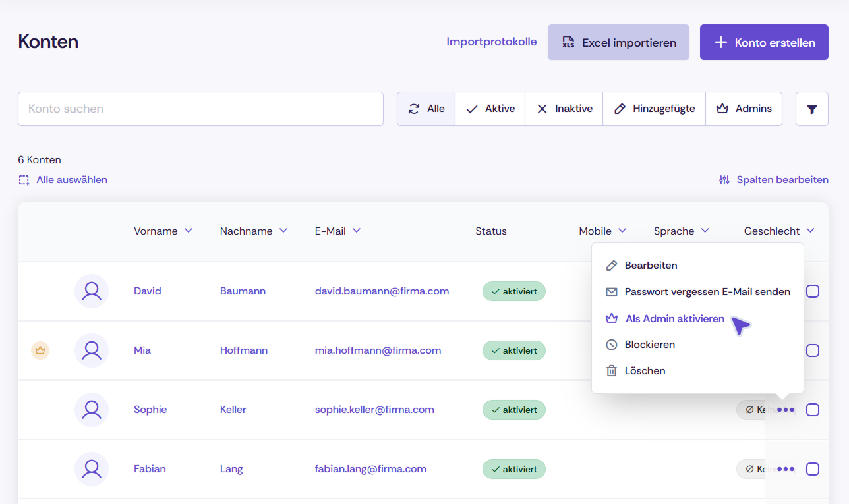Choose Löschen from the context menu
Viewport: 849px width, 504px height.
click(x=697, y=371)
